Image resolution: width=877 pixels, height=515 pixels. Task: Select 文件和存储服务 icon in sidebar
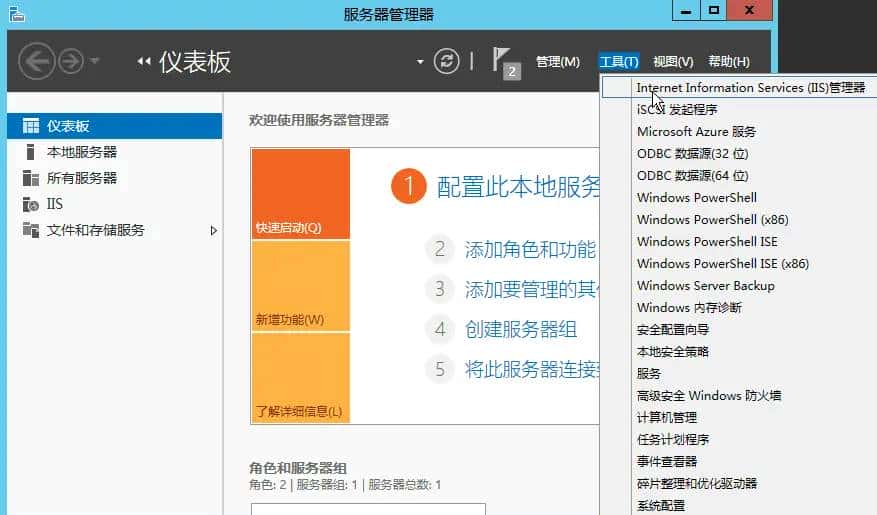pos(31,230)
